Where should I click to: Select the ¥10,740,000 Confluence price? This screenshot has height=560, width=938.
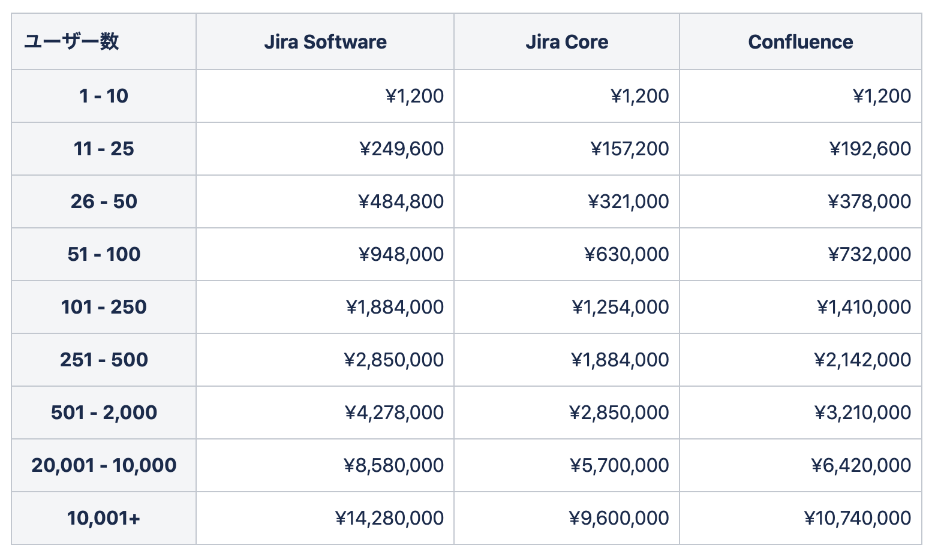(857, 518)
